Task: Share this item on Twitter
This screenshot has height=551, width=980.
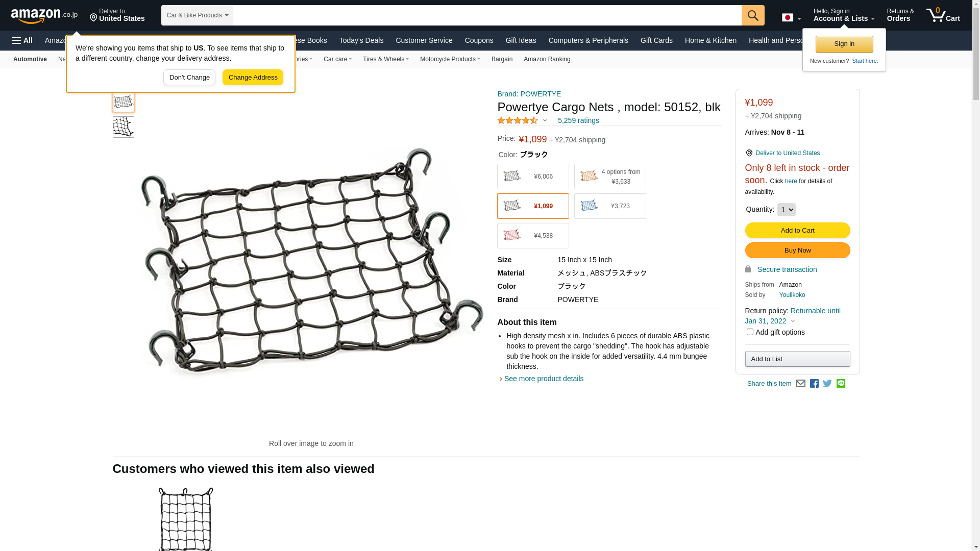Action: coord(827,384)
